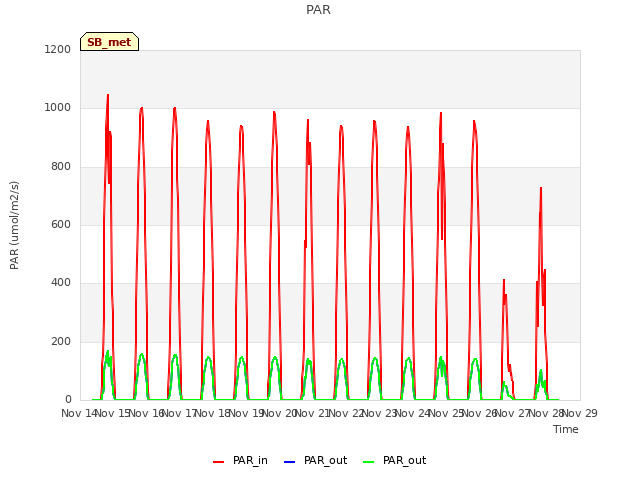Viewport: 640px width, 480px height.
Task: Select the PAR_out label beside blue swatch
Action: point(325,460)
